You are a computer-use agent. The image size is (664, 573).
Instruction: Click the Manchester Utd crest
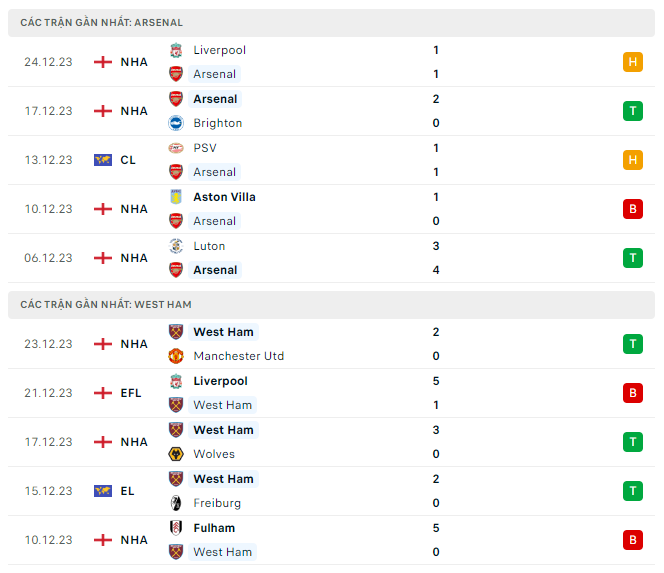(176, 356)
